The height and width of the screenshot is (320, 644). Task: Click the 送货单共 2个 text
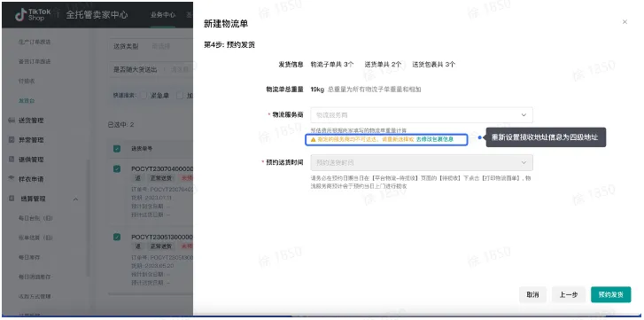[x=383, y=65]
